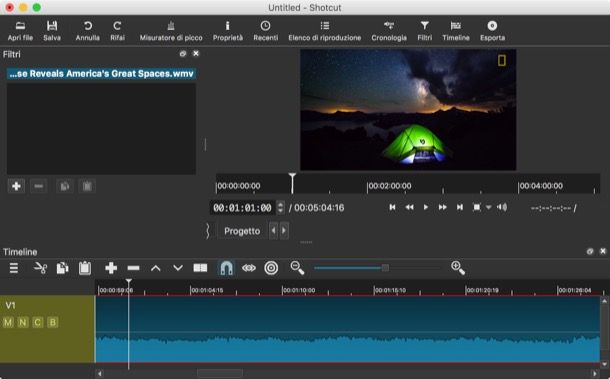Open the zoom dropdown arrow beside grid button
Screen dimensions: 610x379
(x=488, y=207)
